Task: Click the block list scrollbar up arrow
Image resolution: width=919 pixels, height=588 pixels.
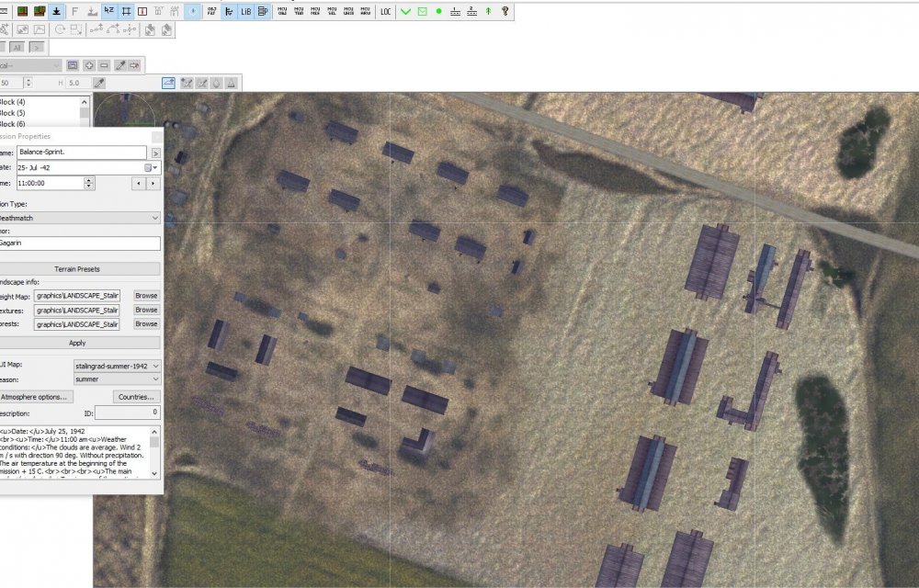Action: pos(85,102)
